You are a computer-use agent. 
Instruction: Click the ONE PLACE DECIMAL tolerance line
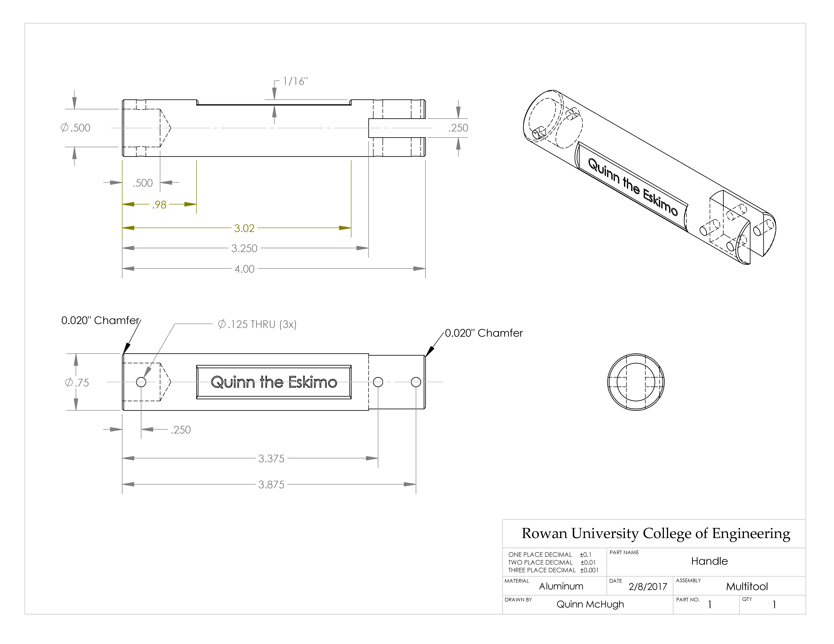pos(550,555)
